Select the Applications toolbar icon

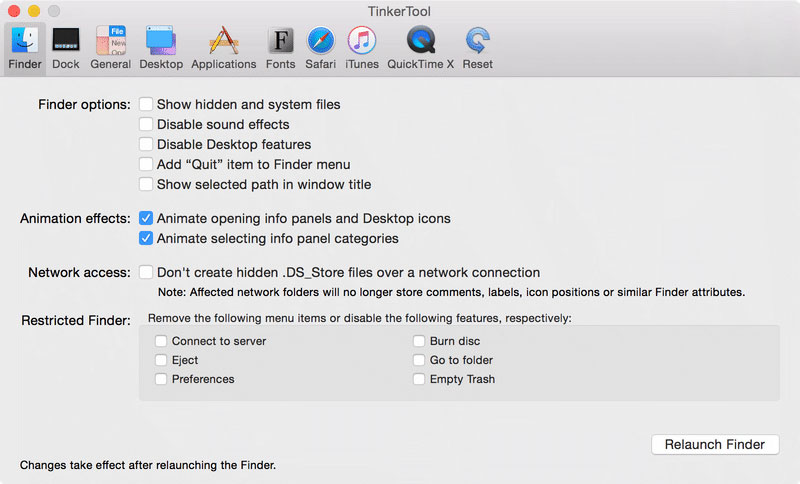(x=223, y=41)
